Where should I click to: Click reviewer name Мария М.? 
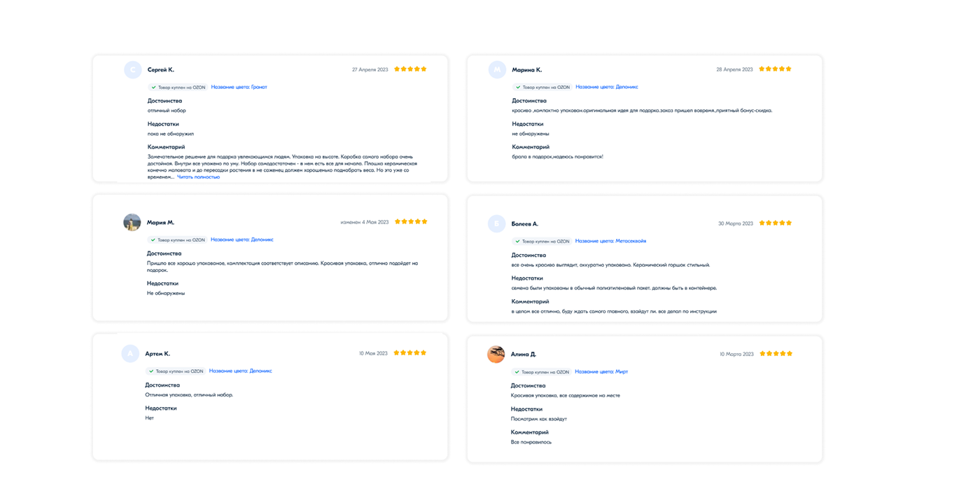pyautogui.click(x=160, y=222)
